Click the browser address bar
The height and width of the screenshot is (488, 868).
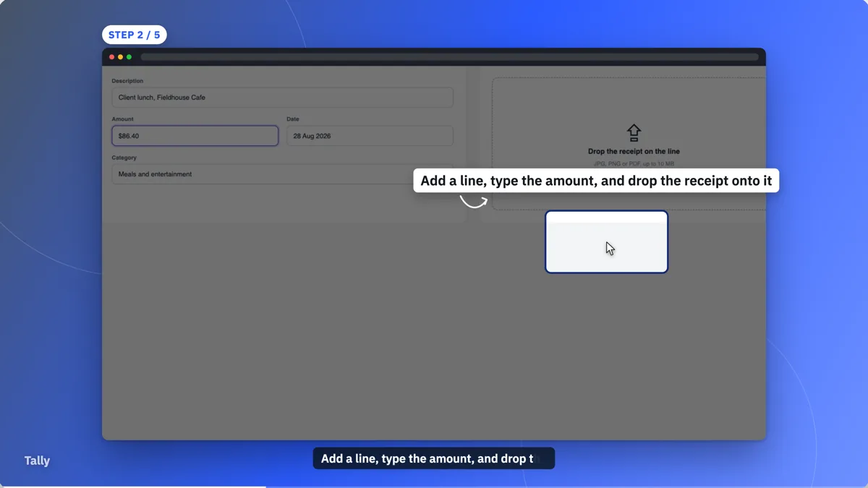pyautogui.click(x=450, y=57)
